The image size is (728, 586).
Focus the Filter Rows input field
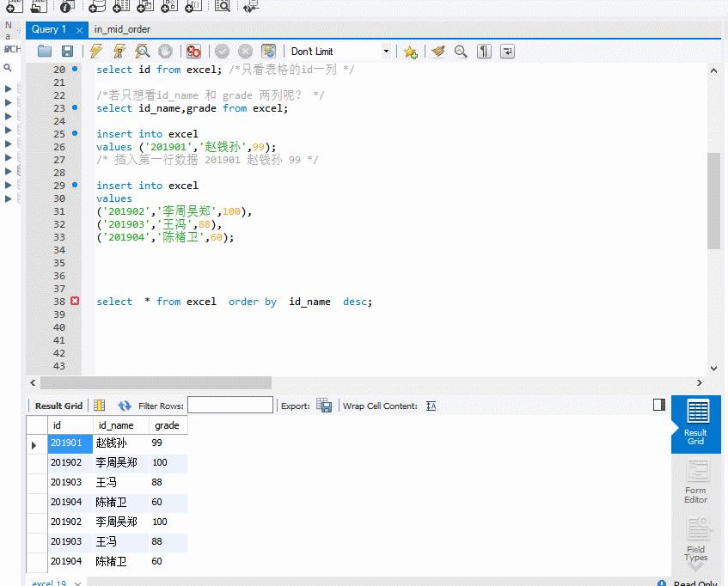point(230,405)
